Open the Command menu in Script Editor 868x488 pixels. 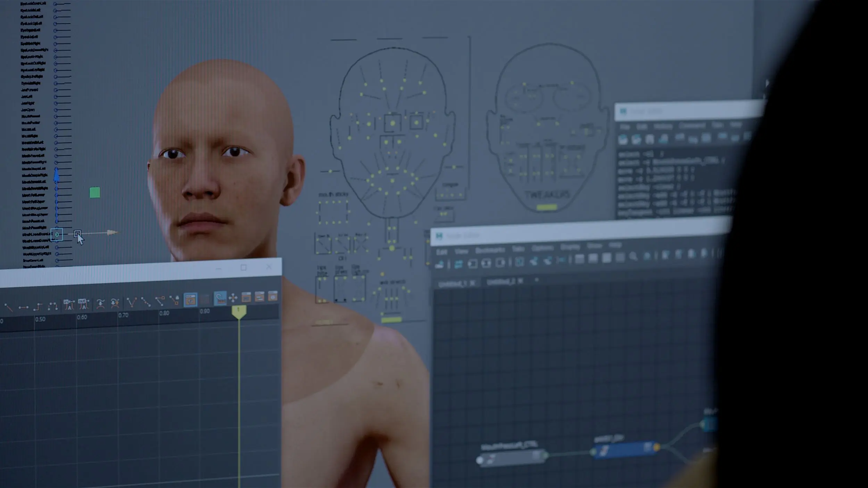pos(692,125)
